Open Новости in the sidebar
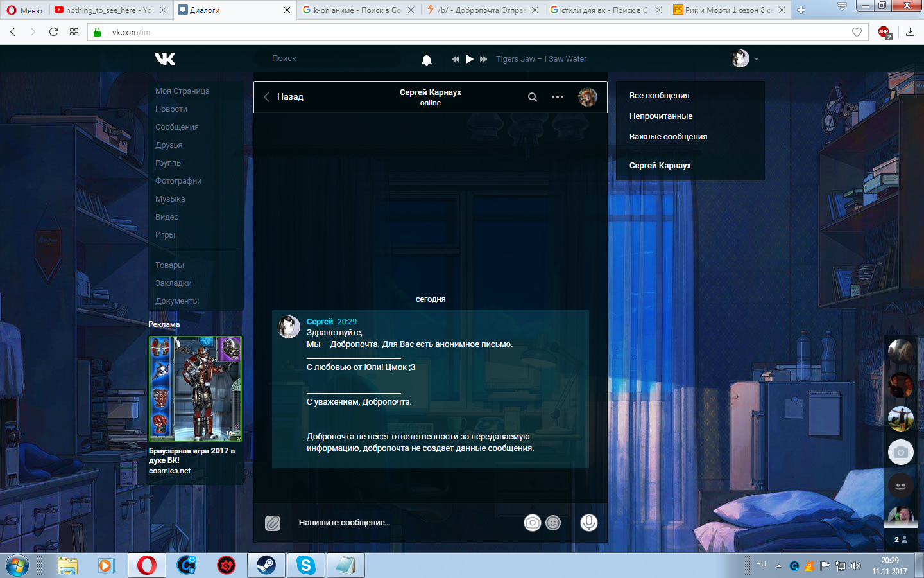The image size is (924, 578). [171, 109]
